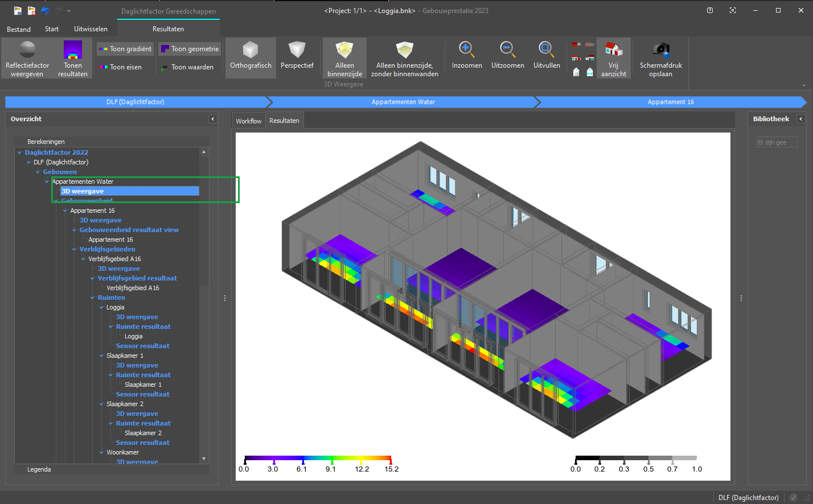Collapse the Daglichtfactor 2022 tree node
The height and width of the screenshot is (504, 813).
pos(20,152)
